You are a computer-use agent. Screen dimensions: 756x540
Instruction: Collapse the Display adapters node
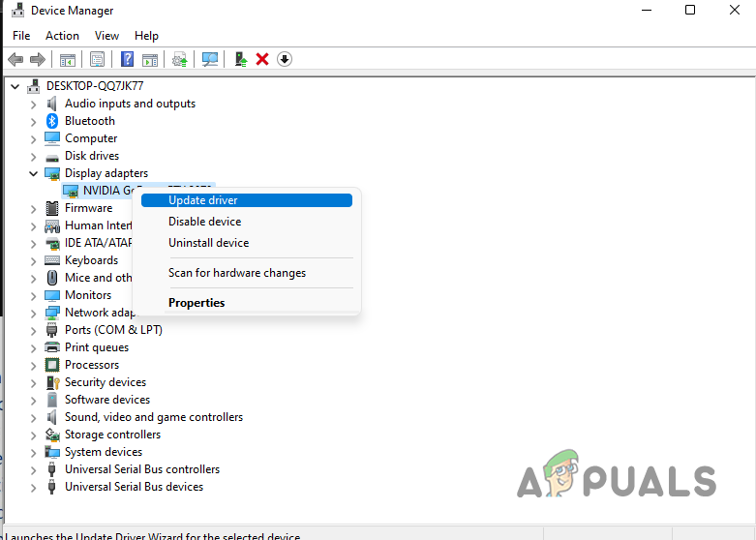33,173
